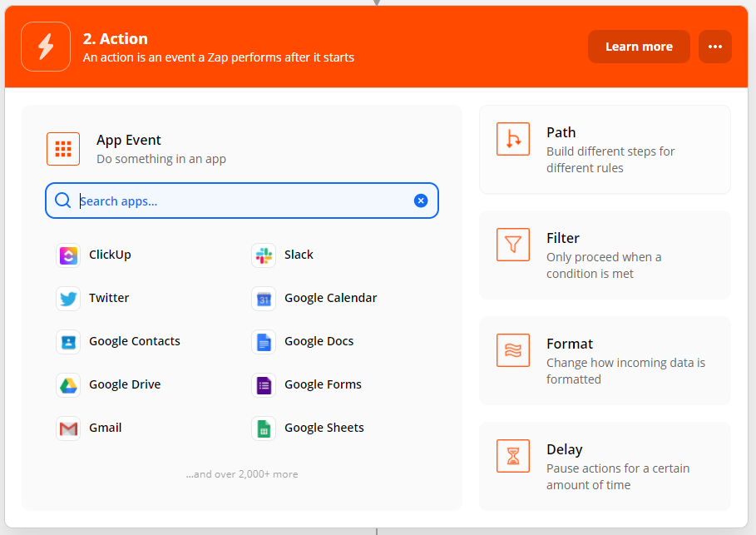
Task: Select the Filter card title
Action: click(x=563, y=238)
